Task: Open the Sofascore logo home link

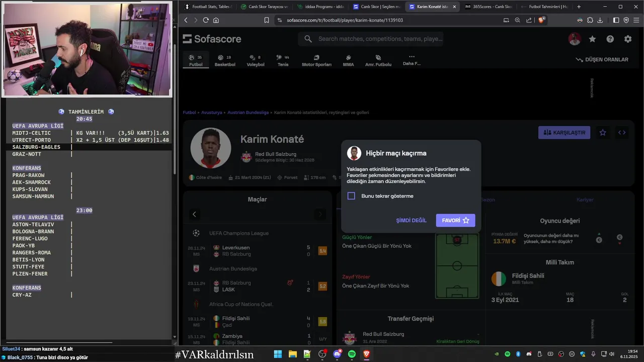Action: (x=212, y=39)
